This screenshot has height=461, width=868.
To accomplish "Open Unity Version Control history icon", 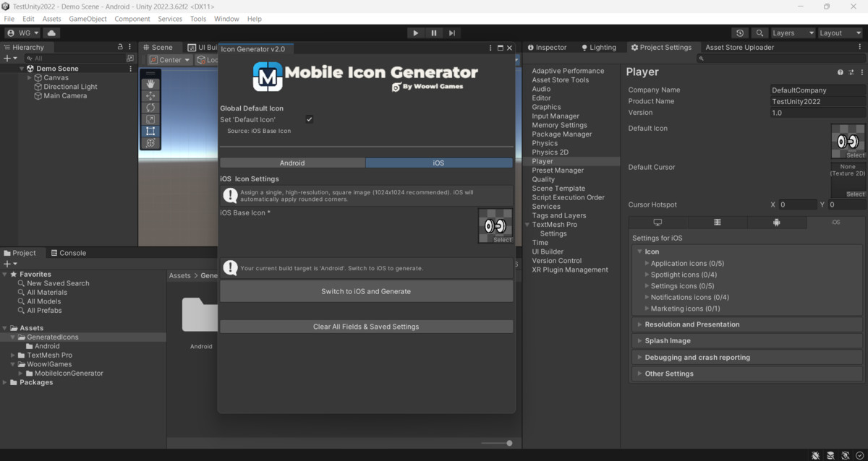I will [x=739, y=33].
